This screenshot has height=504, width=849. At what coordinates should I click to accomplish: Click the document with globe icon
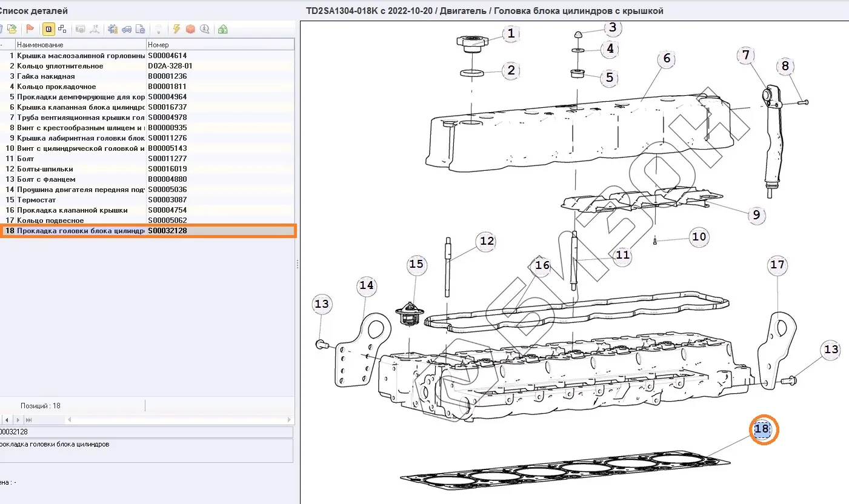(x=140, y=29)
